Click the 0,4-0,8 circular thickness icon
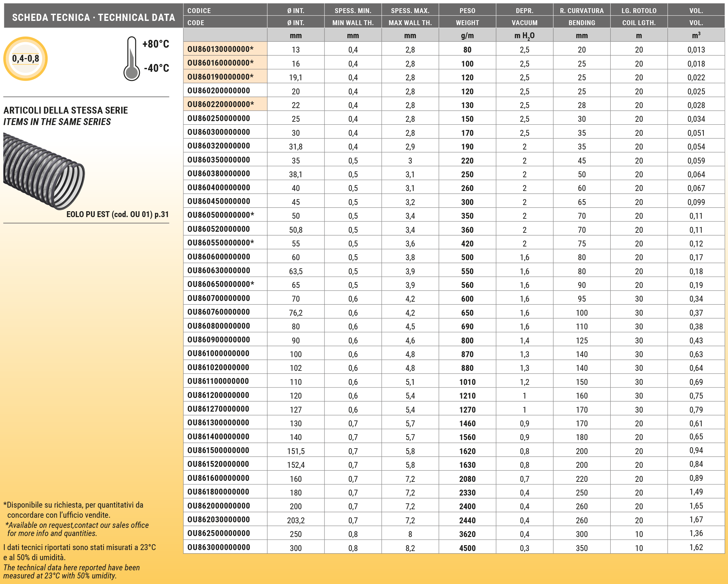 25,59
